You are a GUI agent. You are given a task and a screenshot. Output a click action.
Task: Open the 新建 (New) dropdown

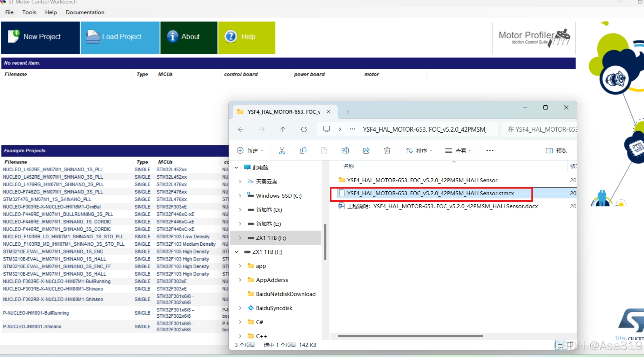pyautogui.click(x=250, y=151)
